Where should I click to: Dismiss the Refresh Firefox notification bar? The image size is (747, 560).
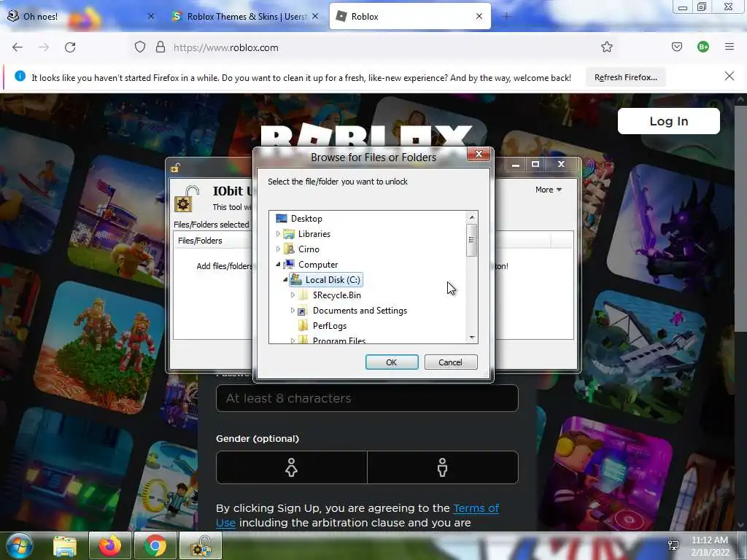click(729, 76)
